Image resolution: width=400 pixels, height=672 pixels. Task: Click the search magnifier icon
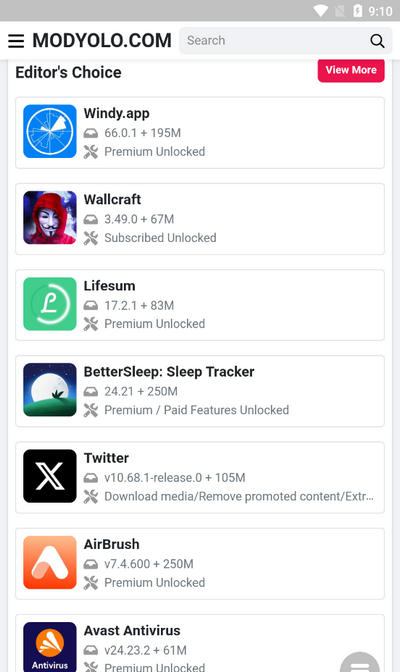click(377, 41)
